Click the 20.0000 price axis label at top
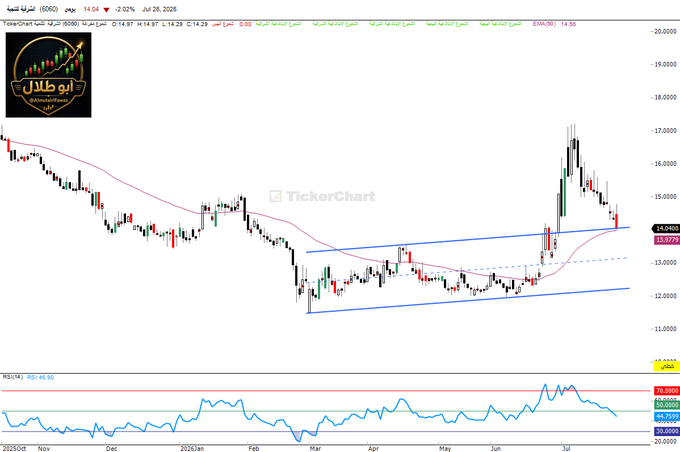Viewport: 680px width, 452px height. point(665,31)
